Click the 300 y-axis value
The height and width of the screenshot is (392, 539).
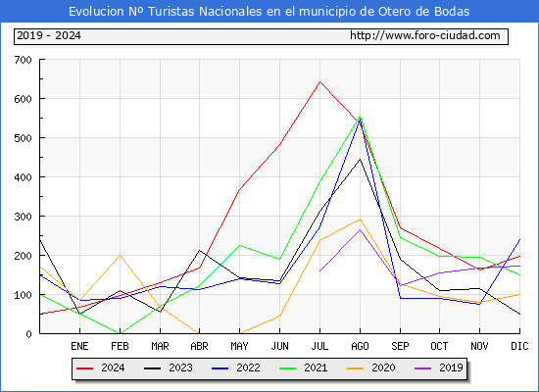(24, 217)
